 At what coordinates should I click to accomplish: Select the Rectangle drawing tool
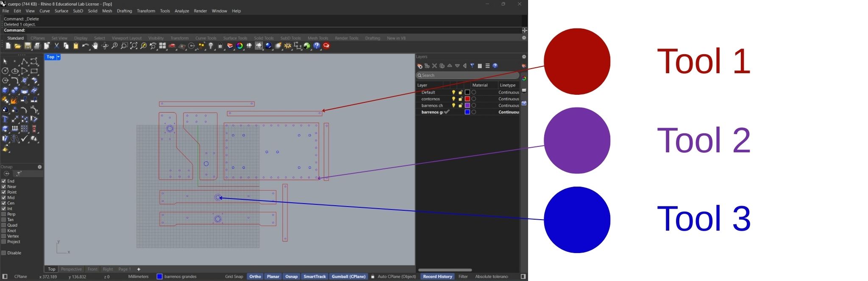point(34,71)
